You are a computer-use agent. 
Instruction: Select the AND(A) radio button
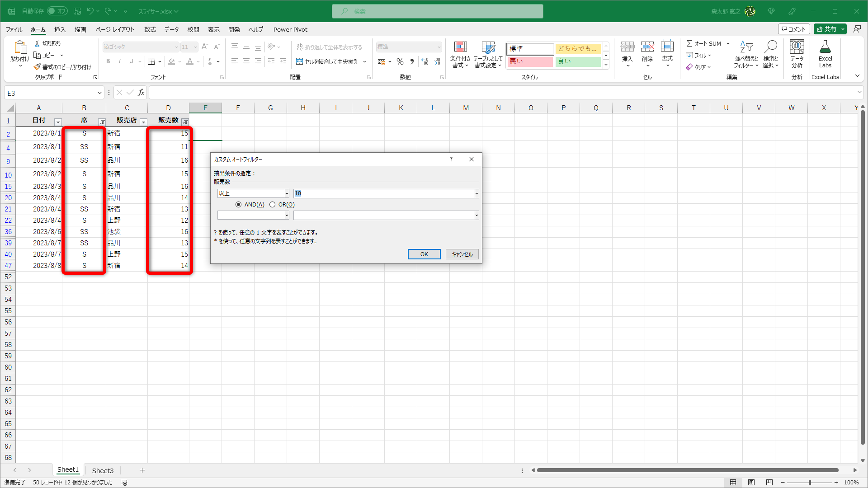pos(238,205)
